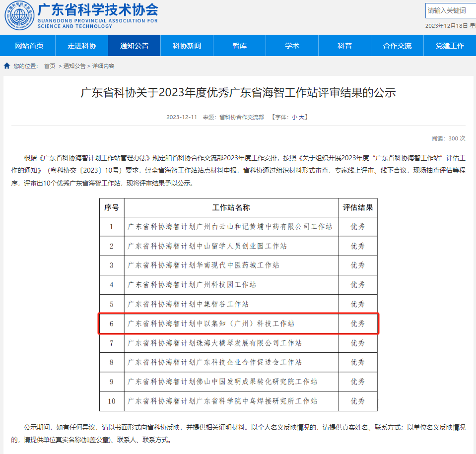The height and width of the screenshot is (454, 476).
Task: Click the 工作站名称 column header
Action: click(231, 207)
